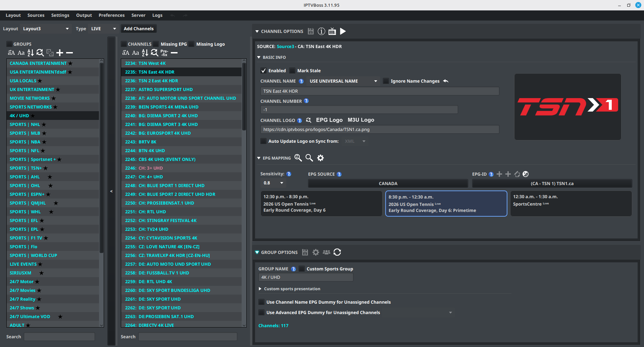This screenshot has height=347, width=644.
Task: Enable Ignore Name Changes checkbox
Action: tap(386, 81)
